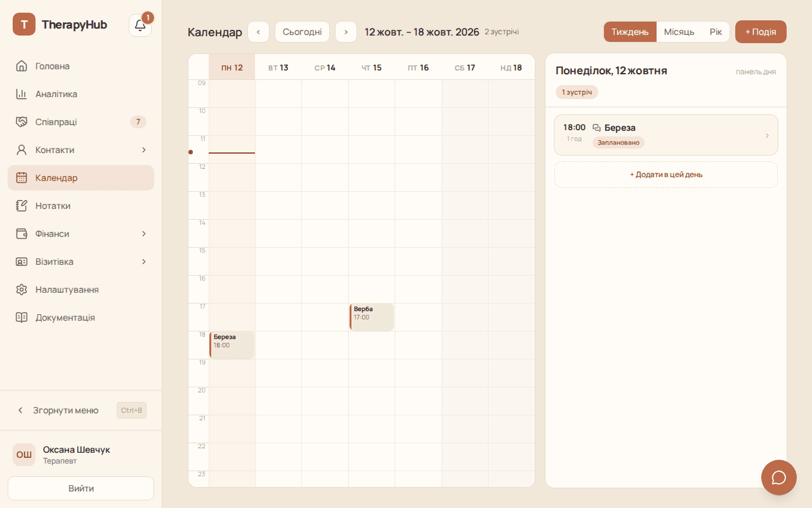Expand the Візитівка submenu chevron
The width and height of the screenshot is (812, 508).
144,262
